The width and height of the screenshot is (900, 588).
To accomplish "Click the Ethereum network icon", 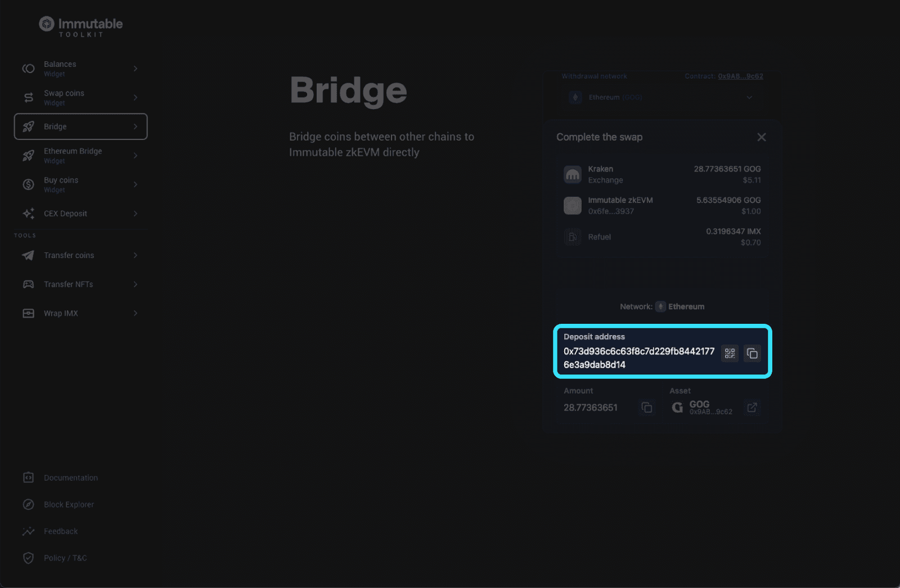I will 661,307.
